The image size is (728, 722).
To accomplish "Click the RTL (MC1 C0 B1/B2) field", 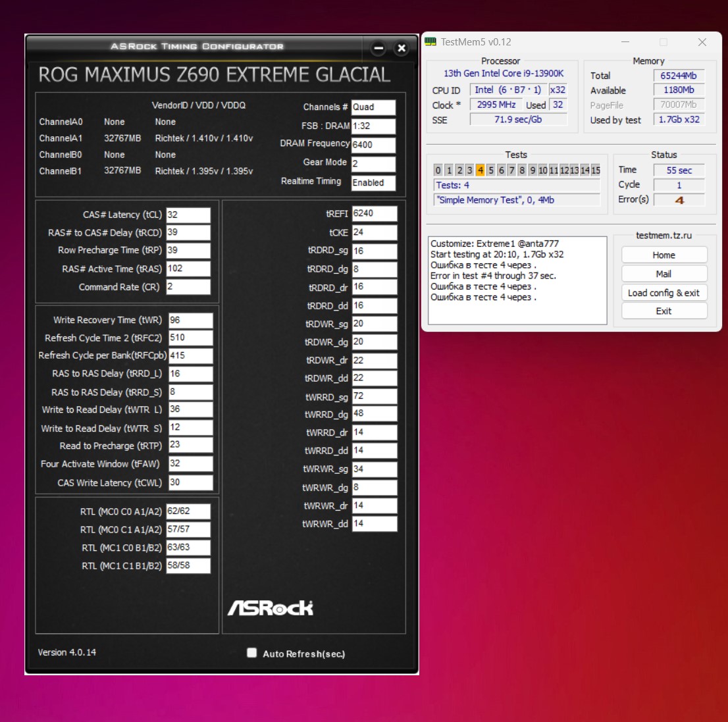I will [x=188, y=548].
